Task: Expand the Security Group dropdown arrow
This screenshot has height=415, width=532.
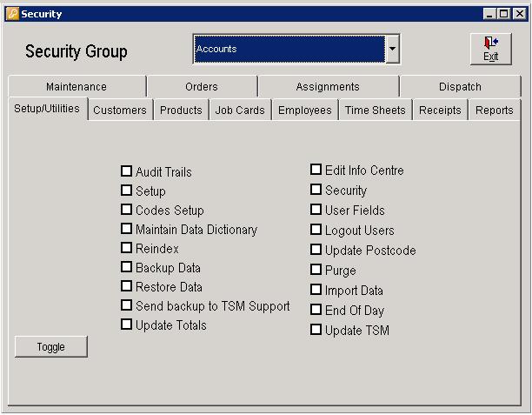Action: coord(393,50)
